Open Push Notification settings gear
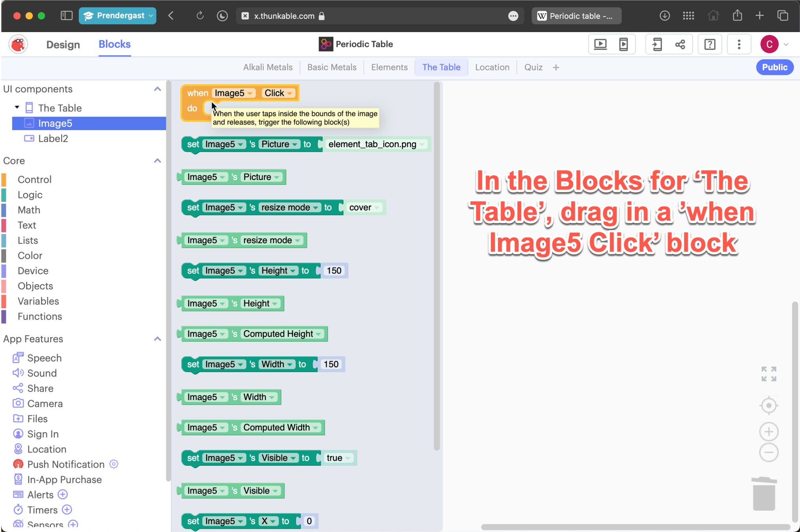This screenshot has height=532, width=800. coord(114,464)
